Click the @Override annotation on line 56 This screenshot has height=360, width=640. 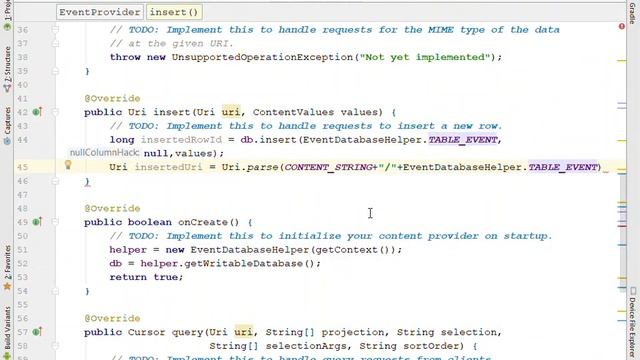(x=112, y=318)
